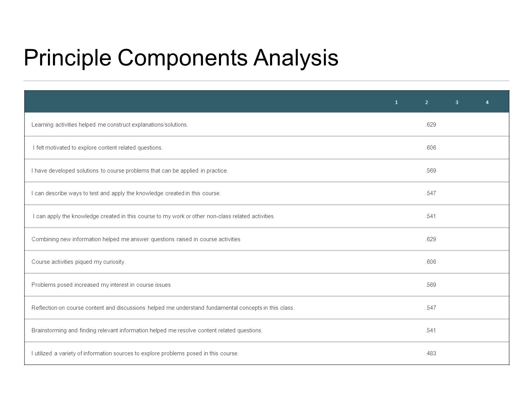Select column header 4
Viewport: 532px width, 399px height.
point(487,102)
